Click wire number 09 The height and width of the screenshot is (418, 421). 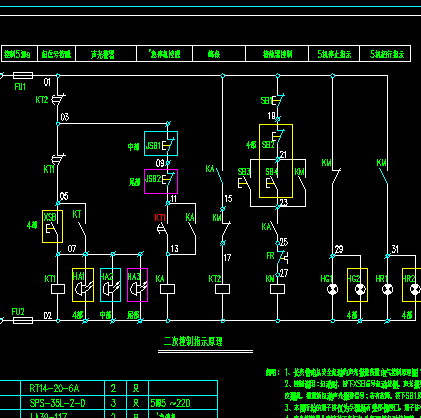(x=160, y=163)
